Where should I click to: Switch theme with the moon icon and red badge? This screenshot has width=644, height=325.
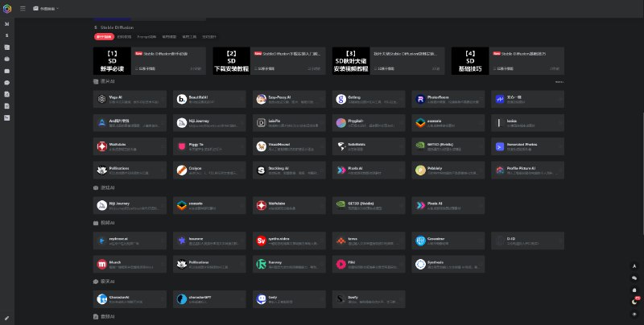coord(635,302)
